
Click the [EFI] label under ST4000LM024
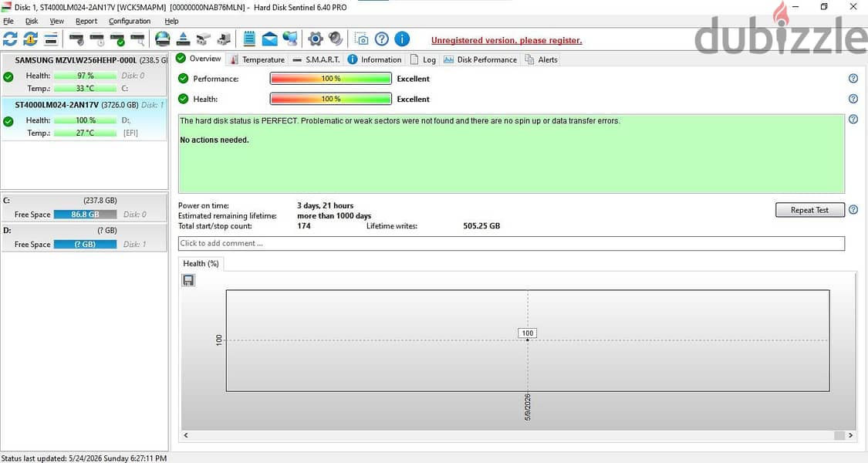tap(130, 133)
